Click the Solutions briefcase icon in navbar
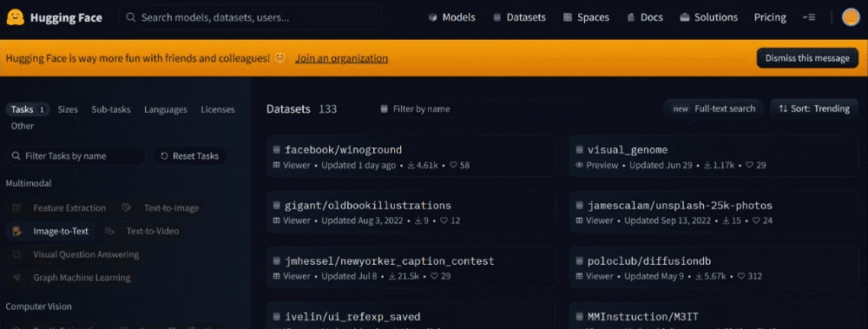 coord(685,17)
